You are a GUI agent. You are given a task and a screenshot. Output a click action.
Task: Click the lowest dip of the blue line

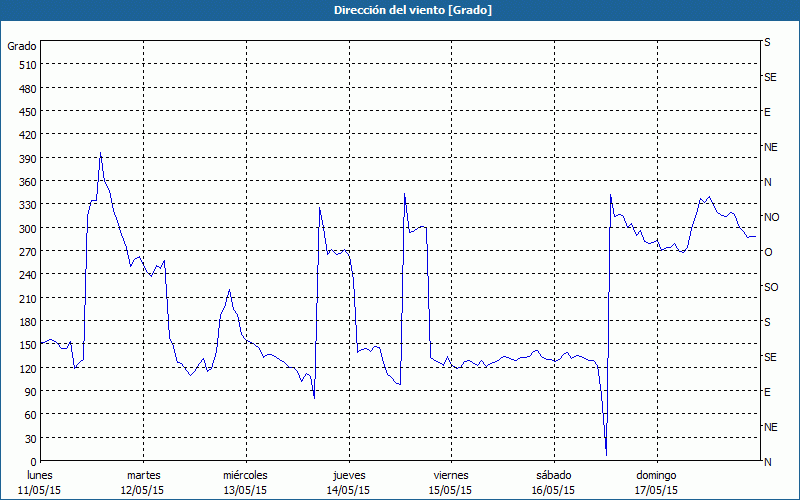click(x=606, y=455)
